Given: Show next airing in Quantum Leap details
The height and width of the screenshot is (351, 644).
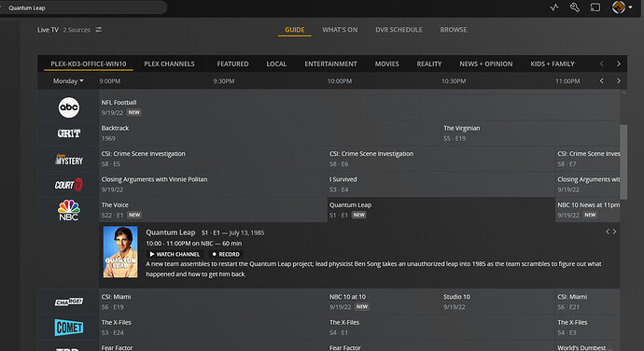Looking at the screenshot, I should coord(614,232).
